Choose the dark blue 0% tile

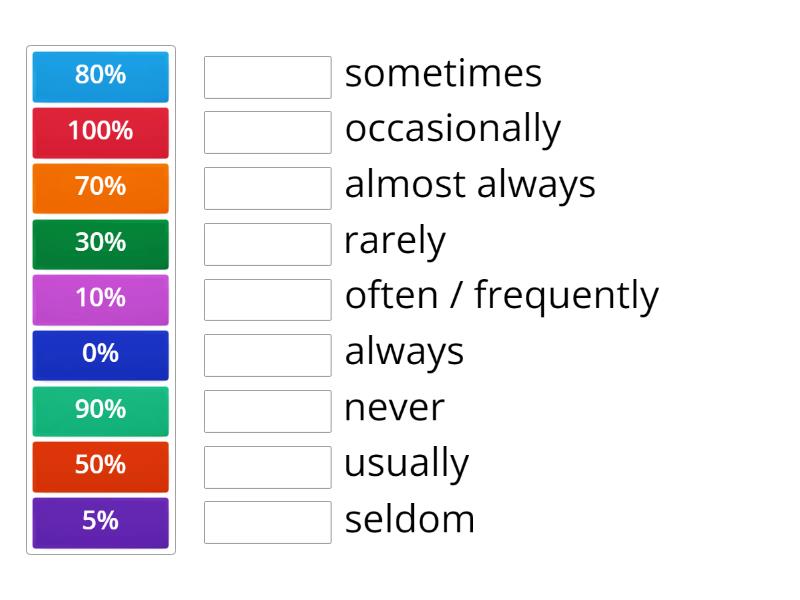click(100, 354)
